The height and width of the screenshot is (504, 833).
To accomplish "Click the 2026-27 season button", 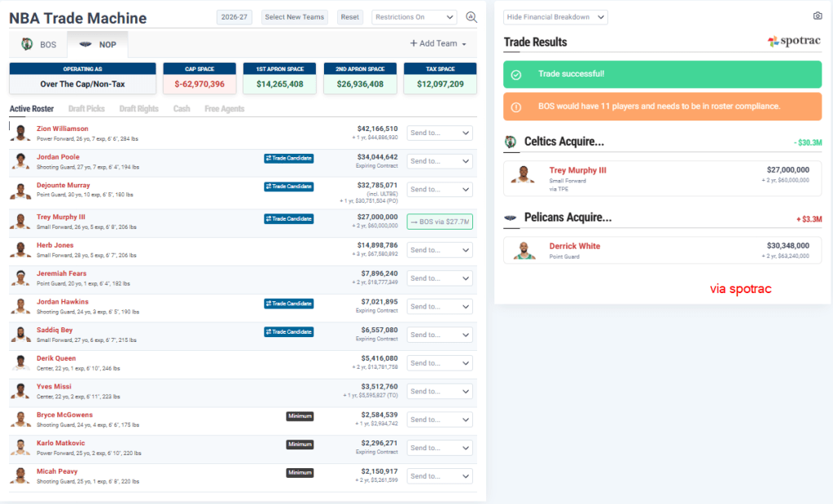I will (235, 17).
